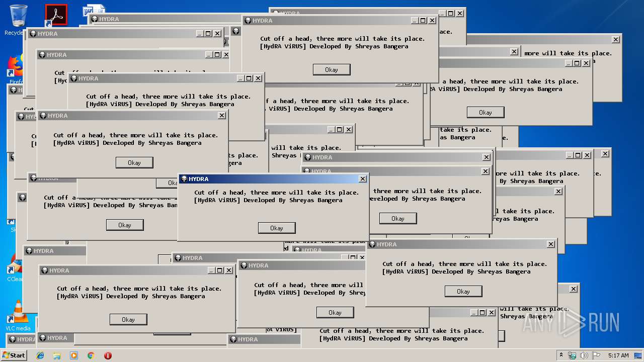Open Windows Explorer from the taskbar
This screenshot has height=362, width=644.
tap(57, 355)
